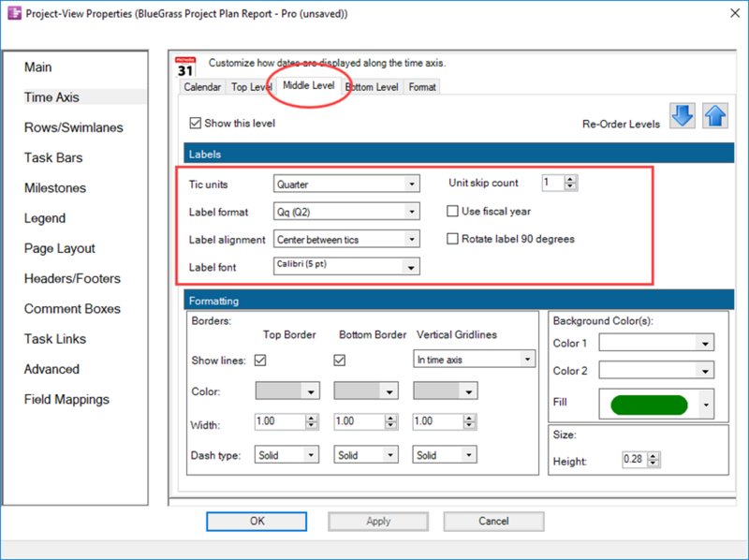
Task: Open the Vertical Gridlines dropdown
Action: pyautogui.click(x=474, y=360)
